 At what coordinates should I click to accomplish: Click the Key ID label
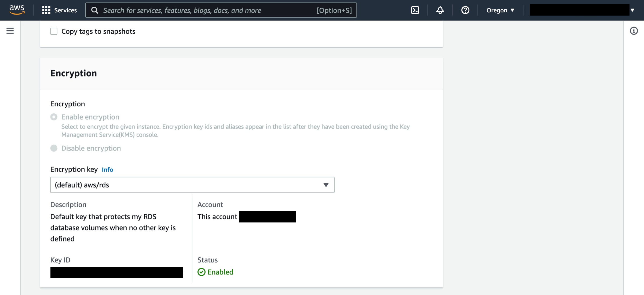(60, 260)
